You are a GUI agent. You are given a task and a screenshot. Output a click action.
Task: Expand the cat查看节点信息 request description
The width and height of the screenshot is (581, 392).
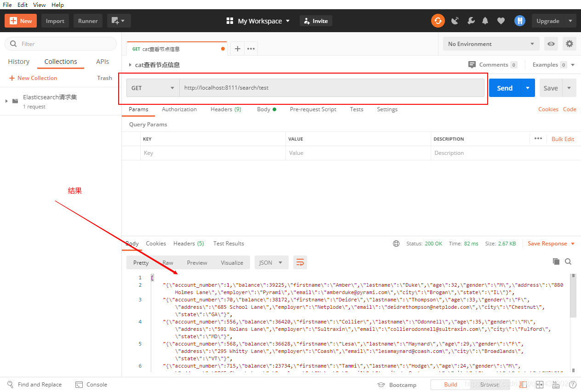tap(130, 65)
